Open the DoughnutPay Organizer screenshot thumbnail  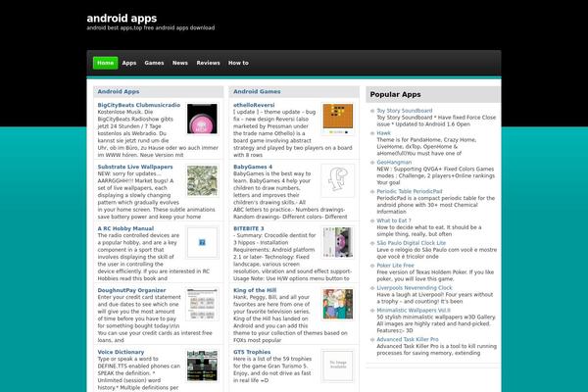tap(202, 304)
